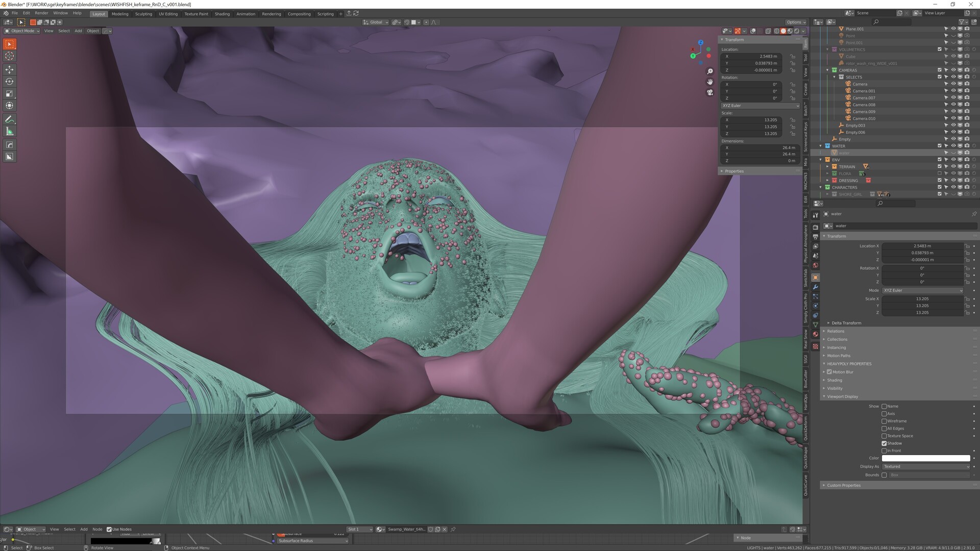
Task: Open the viewport Add menu
Action: 78,31
